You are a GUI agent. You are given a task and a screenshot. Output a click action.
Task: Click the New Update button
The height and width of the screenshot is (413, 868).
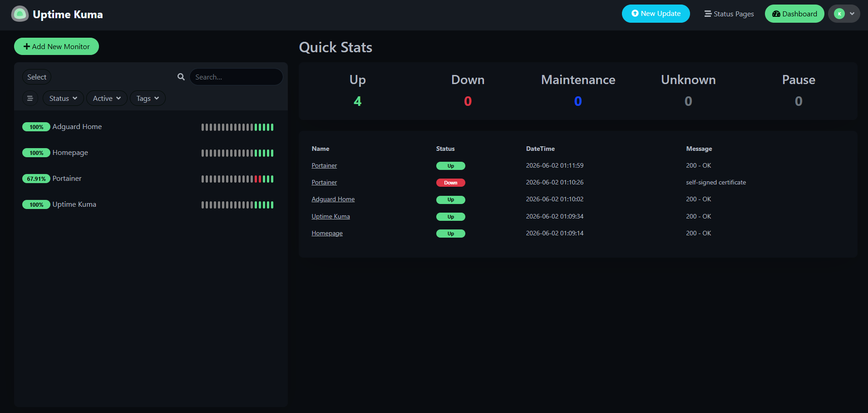pos(656,14)
